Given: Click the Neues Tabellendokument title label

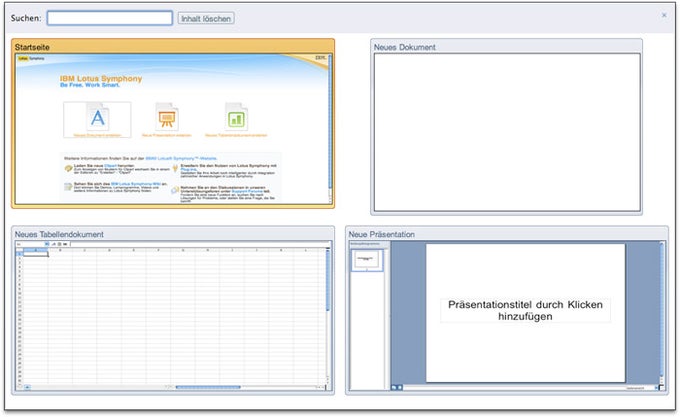Looking at the screenshot, I should point(59,235).
